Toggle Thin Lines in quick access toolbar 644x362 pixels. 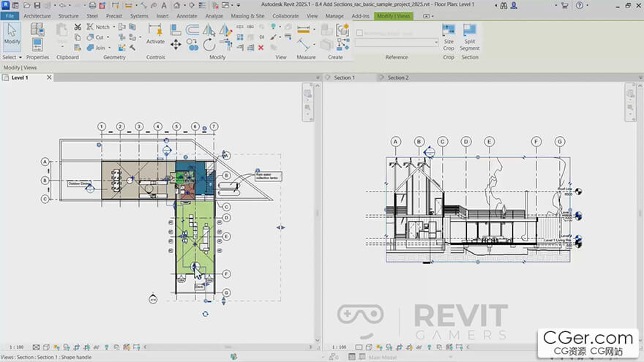(202, 5)
